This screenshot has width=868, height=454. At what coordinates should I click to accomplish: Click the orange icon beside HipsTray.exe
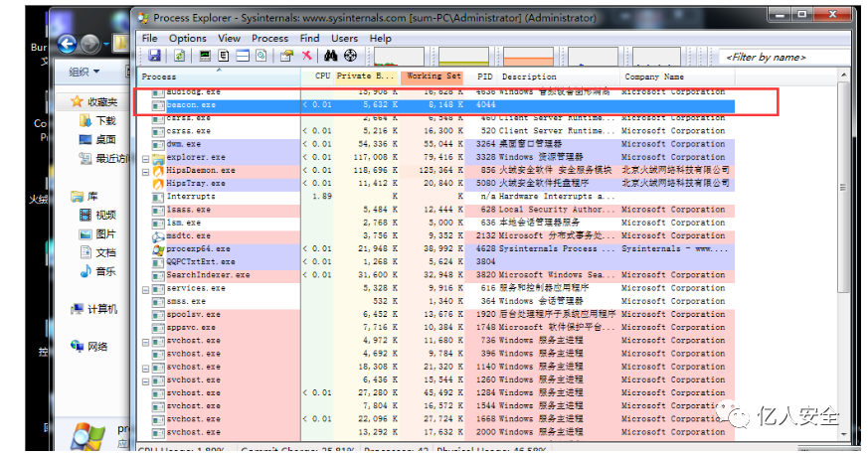[x=158, y=184]
